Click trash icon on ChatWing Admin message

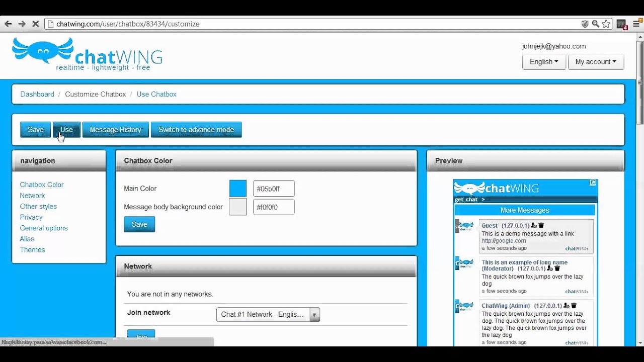pyautogui.click(x=574, y=306)
